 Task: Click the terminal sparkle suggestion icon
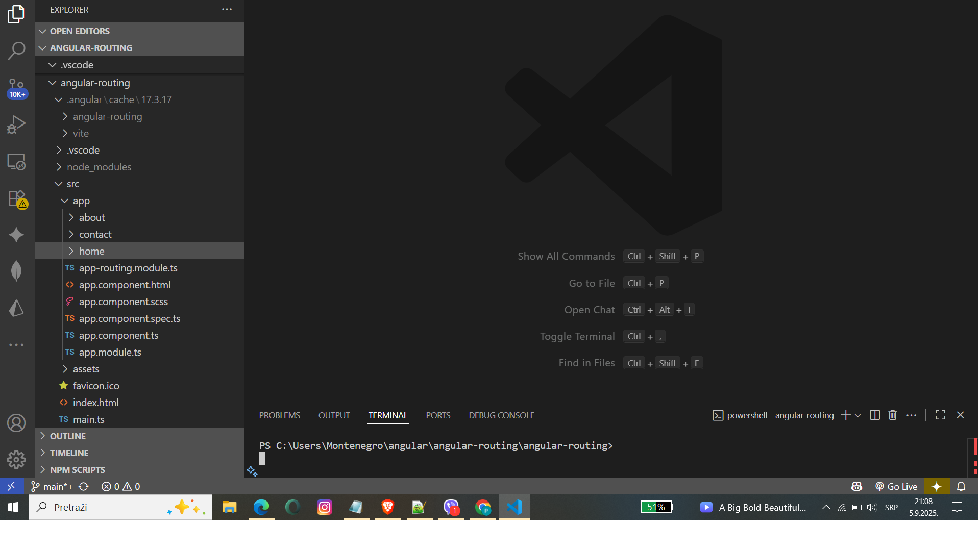pos(252,471)
